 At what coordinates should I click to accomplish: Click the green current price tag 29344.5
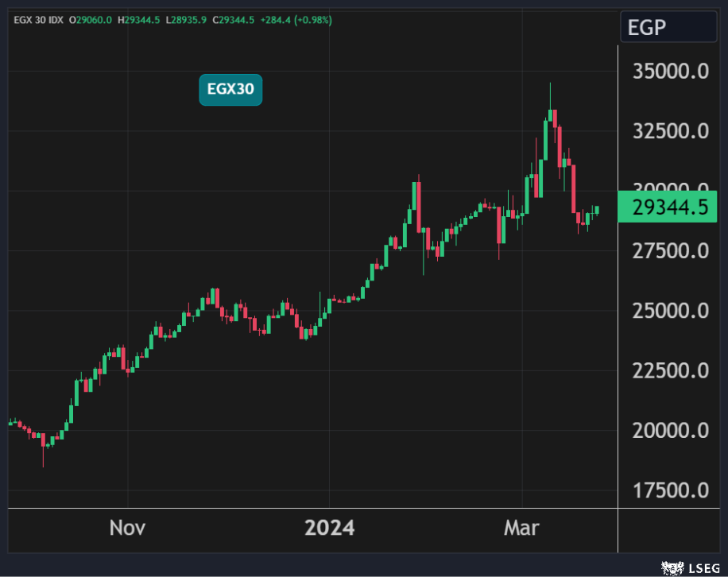pyautogui.click(x=669, y=207)
